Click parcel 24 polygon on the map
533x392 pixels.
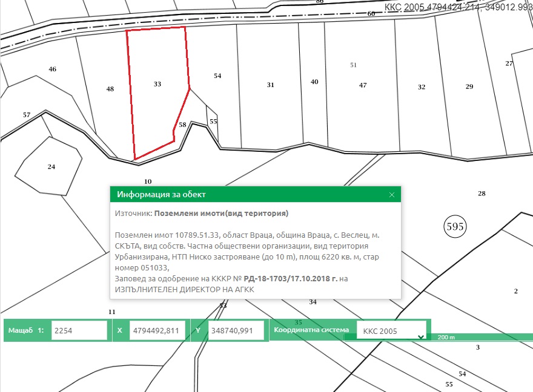pos(51,166)
